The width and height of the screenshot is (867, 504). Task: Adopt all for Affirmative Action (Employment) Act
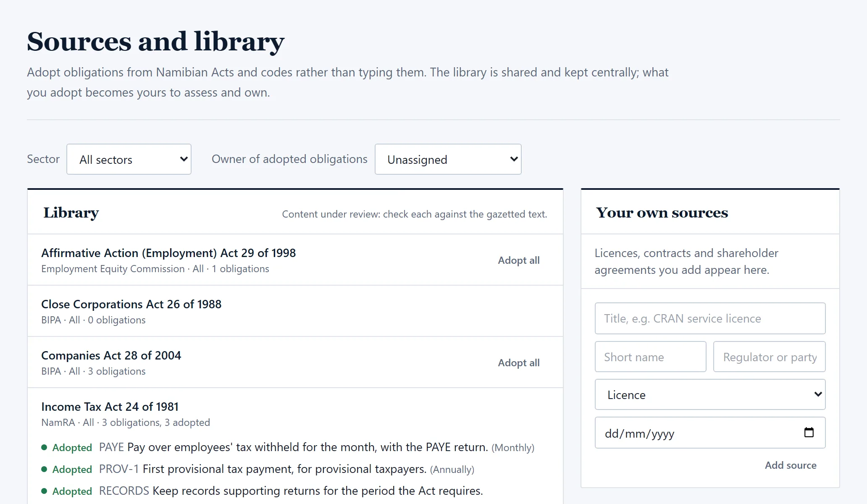tap(519, 260)
